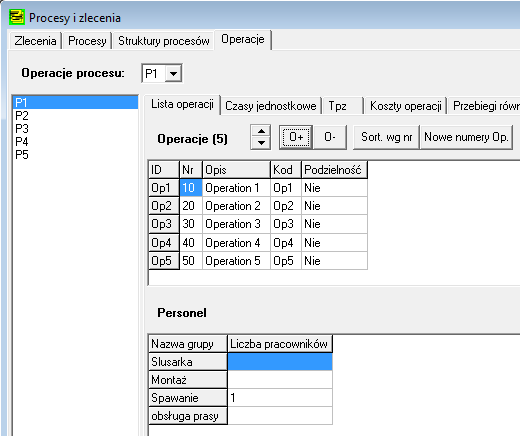Image resolution: width=520 pixels, height=436 pixels.
Task: Open the Operacje procesu dropdown
Action: [173, 73]
